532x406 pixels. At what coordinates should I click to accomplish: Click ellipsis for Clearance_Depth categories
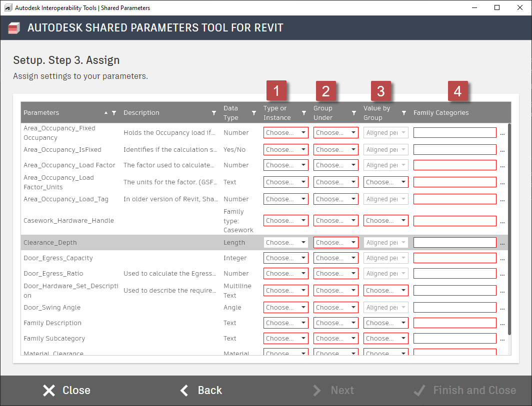pyautogui.click(x=502, y=244)
